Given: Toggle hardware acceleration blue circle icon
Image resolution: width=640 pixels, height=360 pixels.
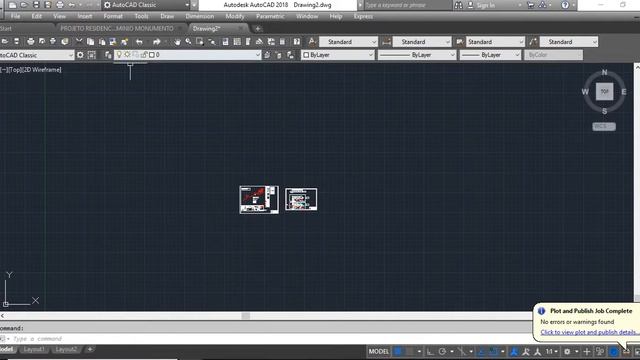Looking at the screenshot, I should pos(613,351).
